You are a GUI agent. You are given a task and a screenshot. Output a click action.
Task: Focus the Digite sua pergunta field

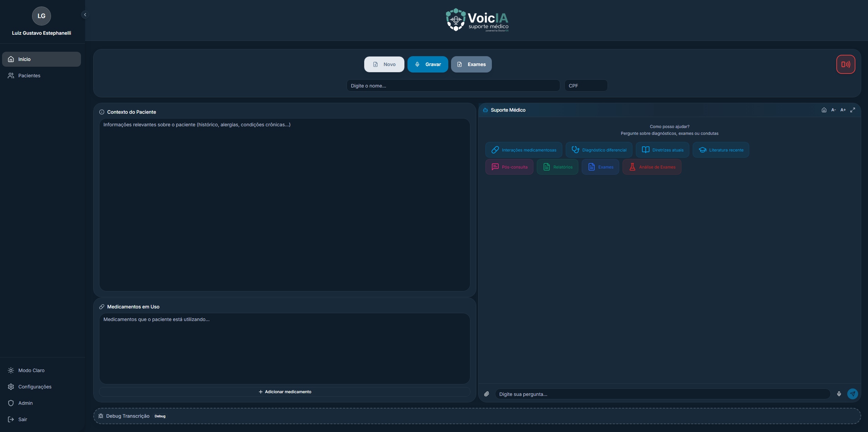(x=662, y=394)
